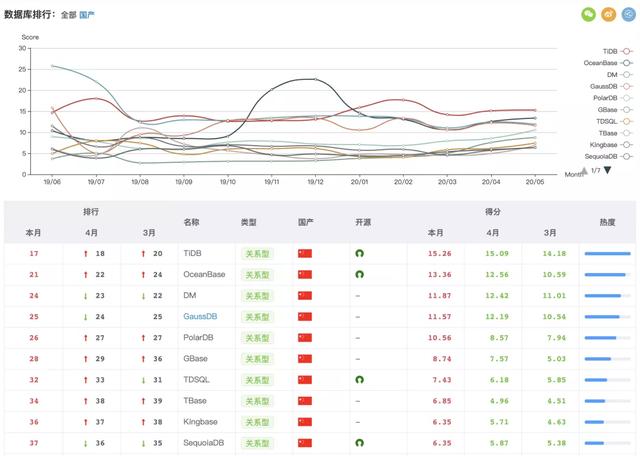Toggle SequoiaDB series in chart legend

tap(609, 156)
